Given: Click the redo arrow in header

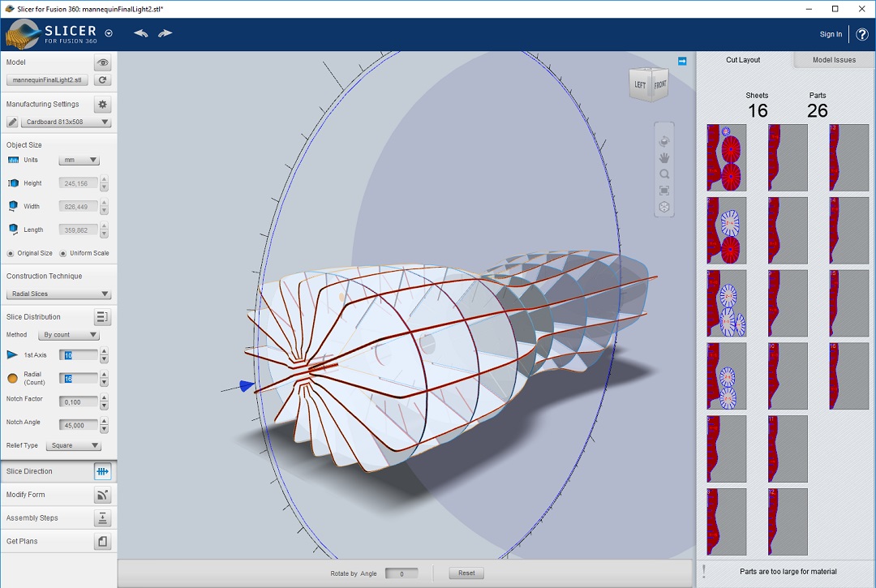Looking at the screenshot, I should coord(165,33).
